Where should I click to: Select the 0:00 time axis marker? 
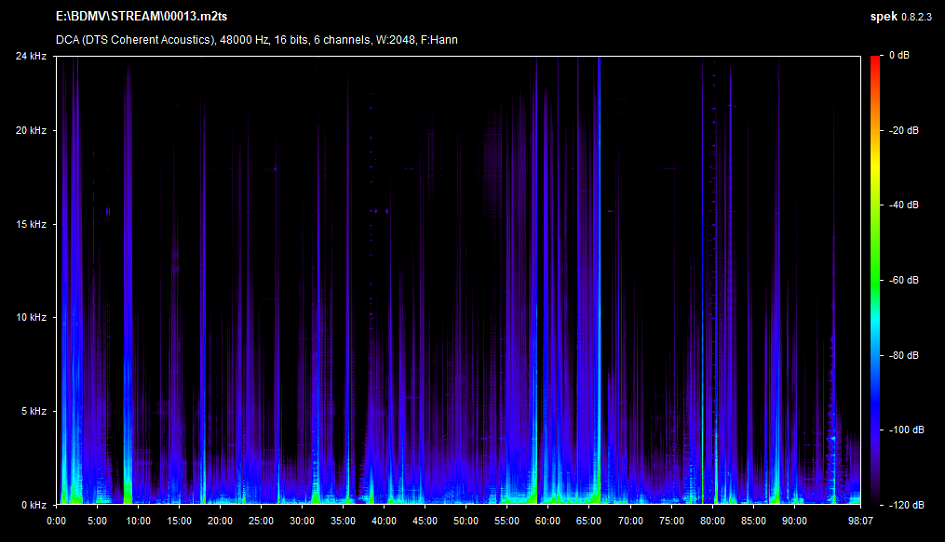[57, 520]
